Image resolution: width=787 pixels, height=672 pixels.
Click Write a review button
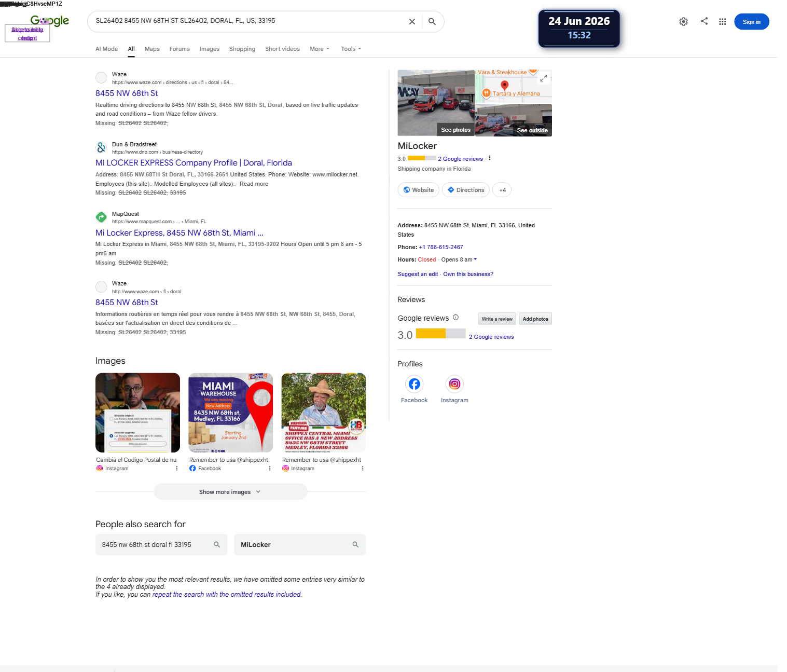tap(497, 319)
